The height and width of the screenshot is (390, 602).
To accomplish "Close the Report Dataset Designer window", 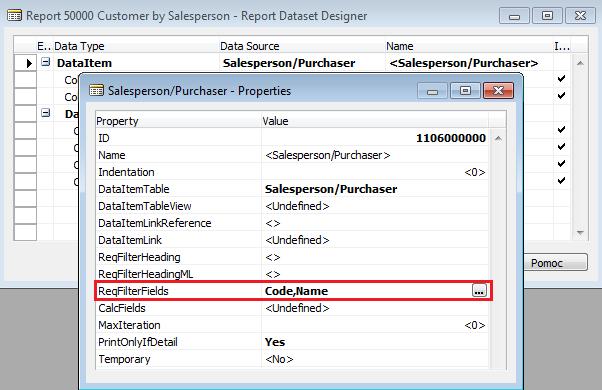I will pos(580,16).
